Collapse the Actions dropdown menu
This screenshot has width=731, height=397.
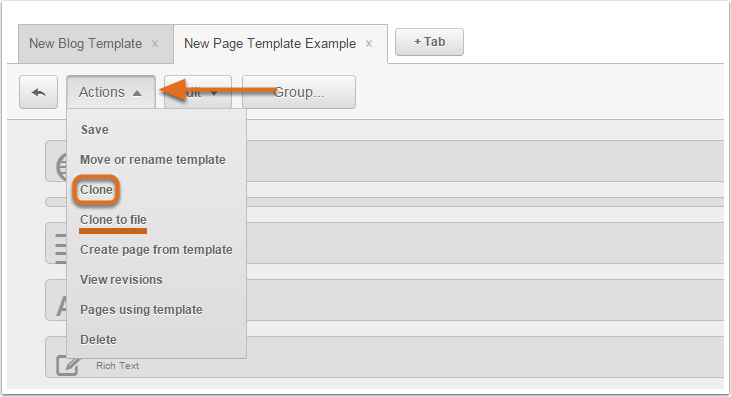(x=110, y=92)
